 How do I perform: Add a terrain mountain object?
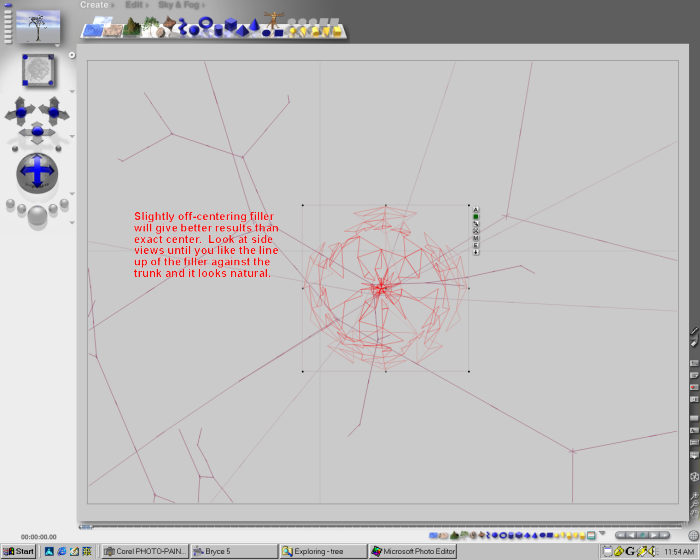131,27
